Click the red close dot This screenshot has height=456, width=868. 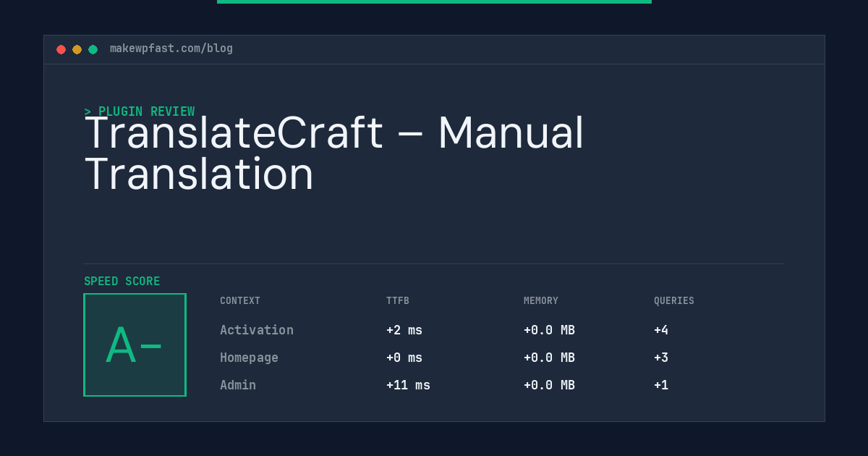pos(61,49)
